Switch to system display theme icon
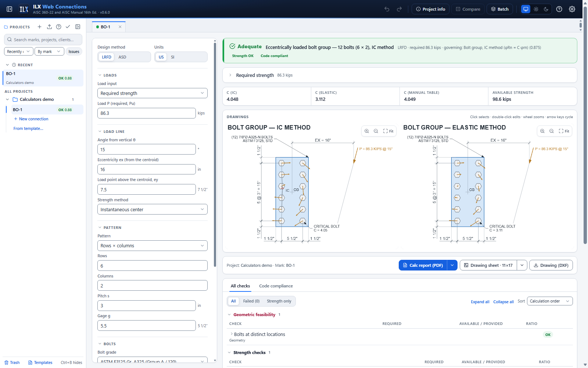This screenshot has width=588, height=368. click(x=526, y=9)
